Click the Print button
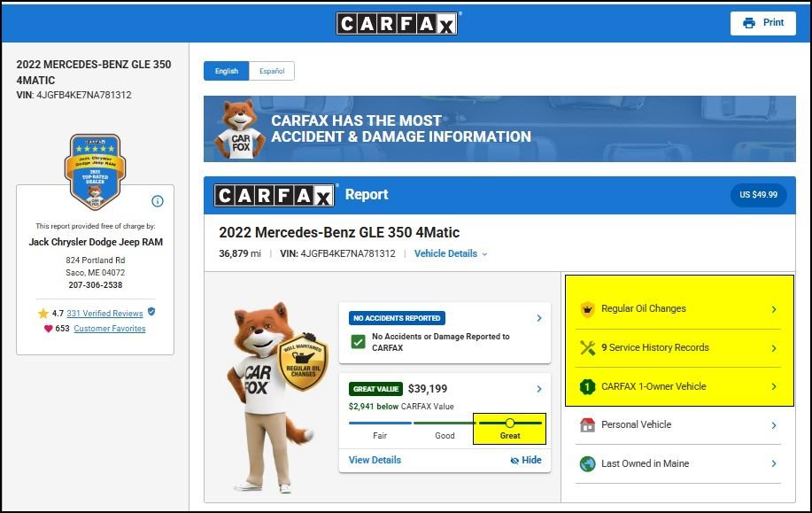 point(762,23)
